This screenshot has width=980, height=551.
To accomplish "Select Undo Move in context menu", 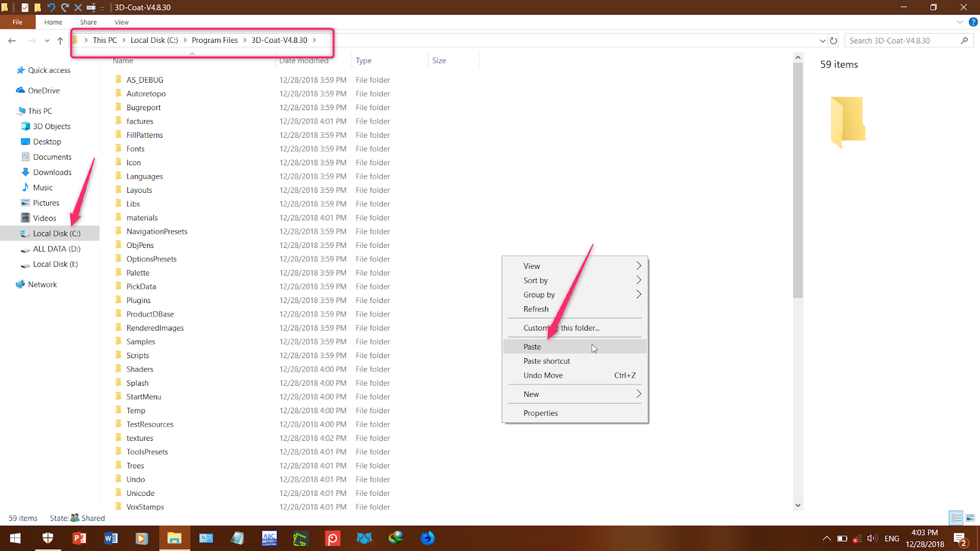I will tap(575, 375).
